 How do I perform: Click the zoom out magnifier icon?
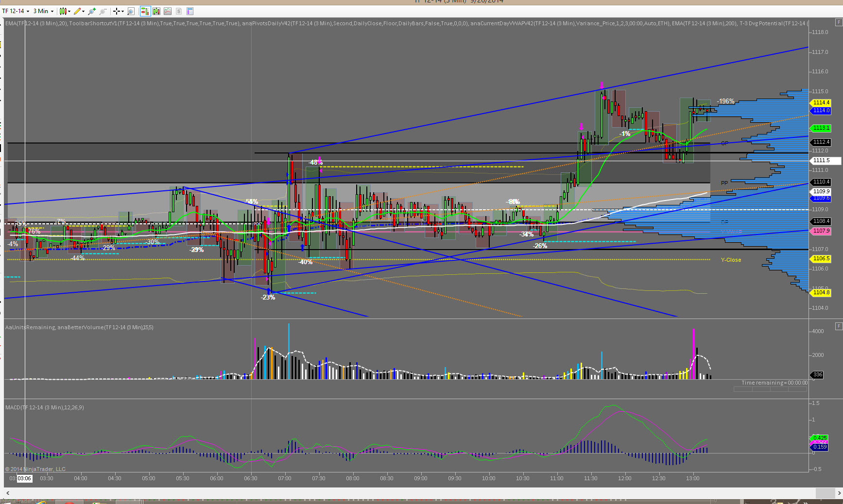tap(103, 11)
